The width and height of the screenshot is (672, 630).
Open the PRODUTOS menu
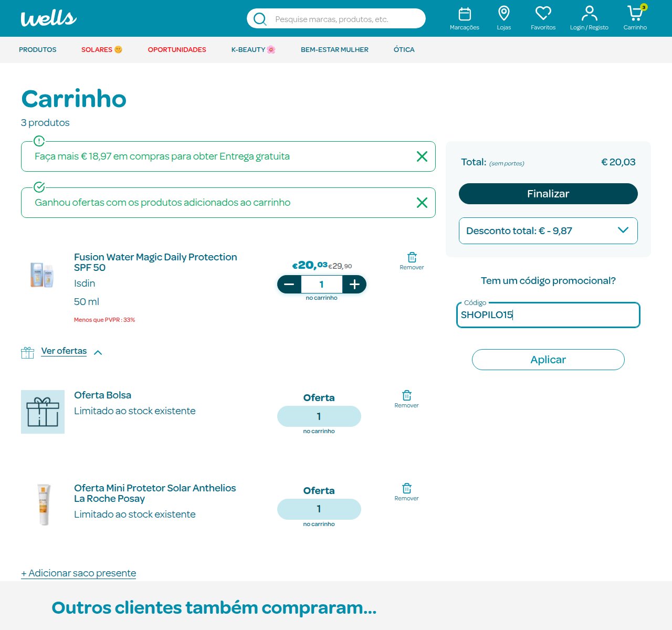tap(38, 50)
